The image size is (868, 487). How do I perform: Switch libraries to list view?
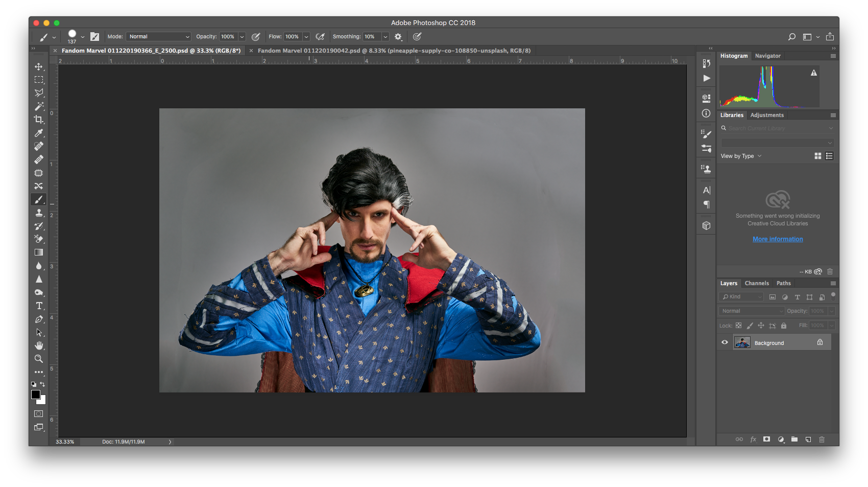[x=829, y=156]
